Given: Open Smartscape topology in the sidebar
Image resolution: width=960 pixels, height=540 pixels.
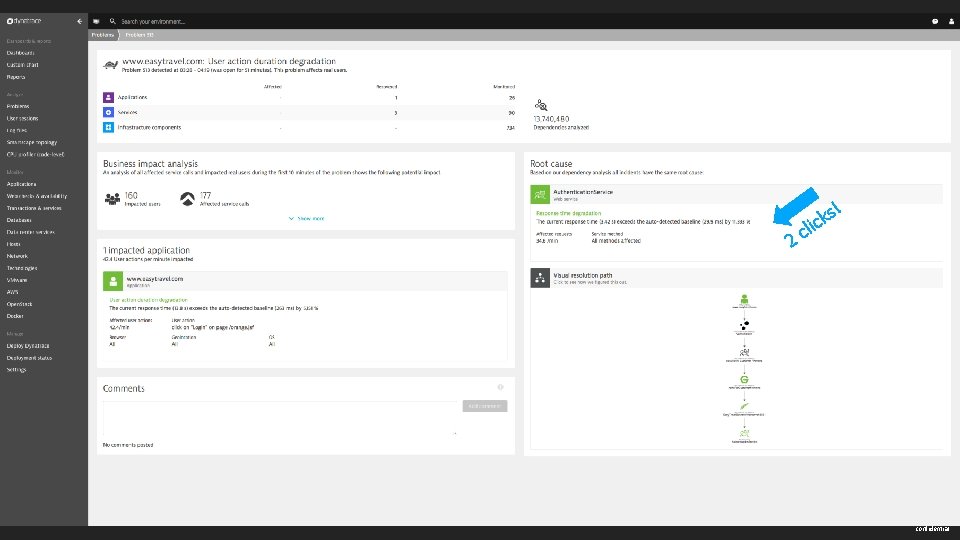Looking at the screenshot, I should point(32,143).
